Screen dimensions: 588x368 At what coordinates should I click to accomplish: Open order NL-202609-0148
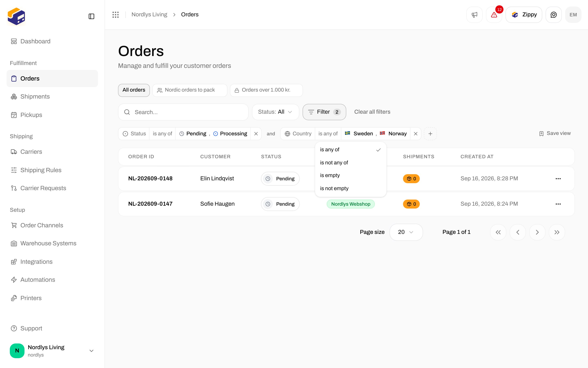coord(150,179)
